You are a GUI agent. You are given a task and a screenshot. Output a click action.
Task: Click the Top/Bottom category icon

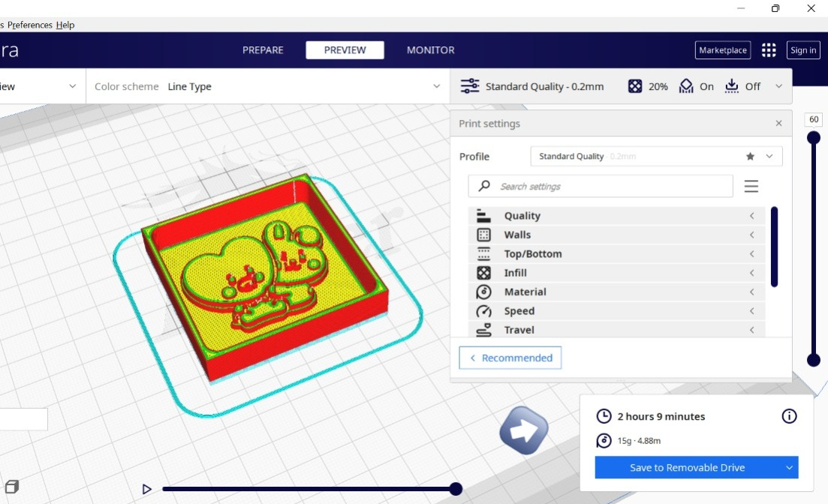[x=483, y=253]
